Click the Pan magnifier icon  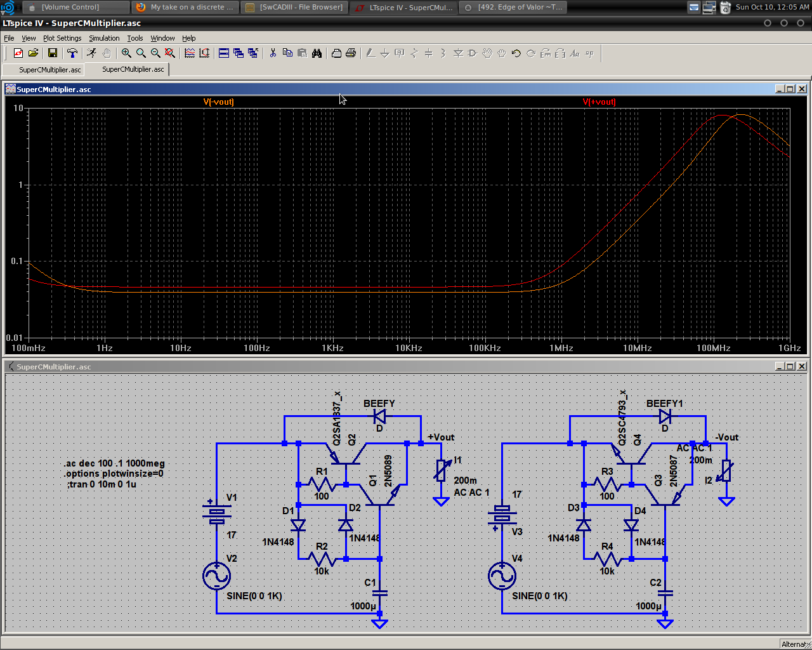[141, 53]
